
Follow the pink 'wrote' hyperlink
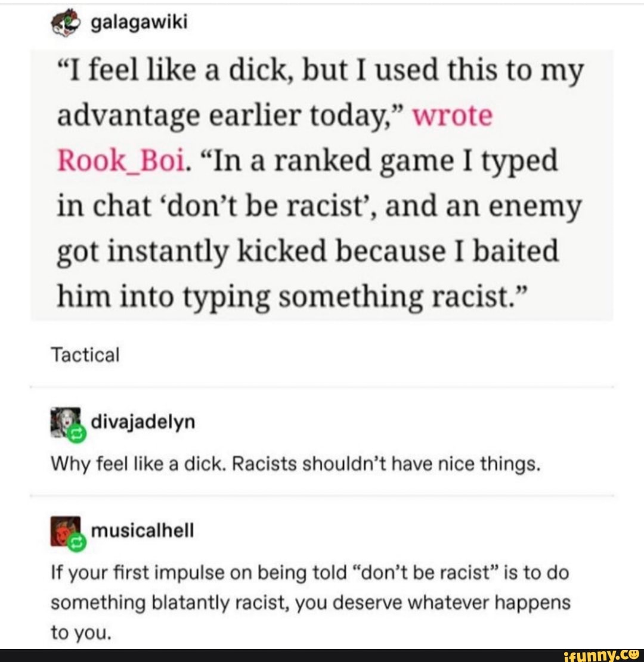452,116
